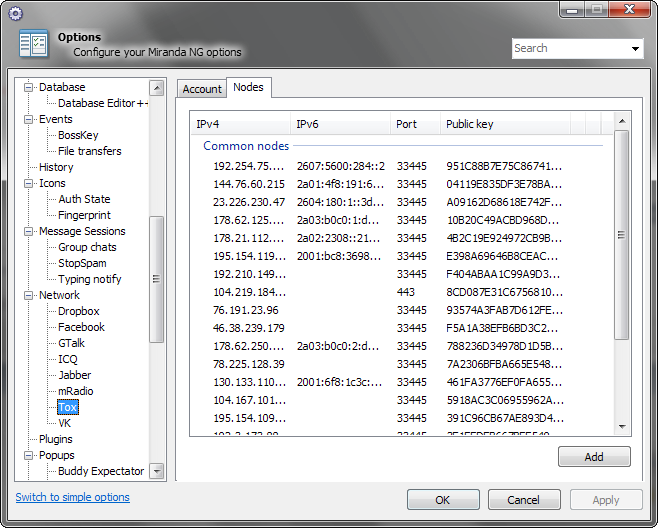Switch to the Account tab
Image resolution: width=658 pixels, height=528 pixels.
point(201,89)
